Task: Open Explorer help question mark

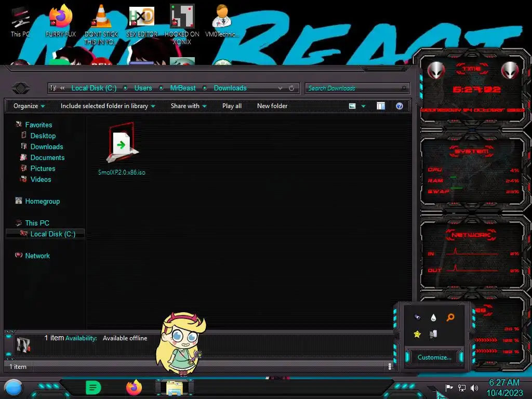Action: 400,106
